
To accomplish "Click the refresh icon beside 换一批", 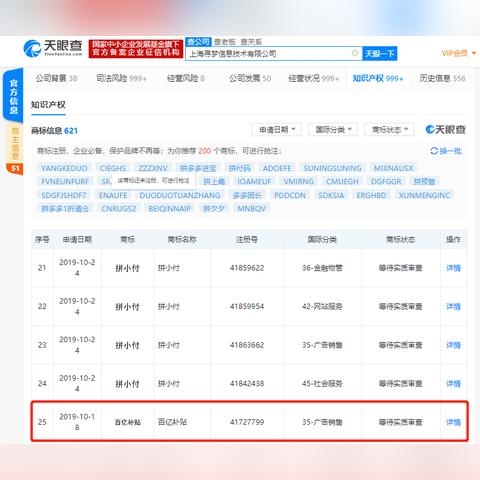I will click(x=434, y=151).
